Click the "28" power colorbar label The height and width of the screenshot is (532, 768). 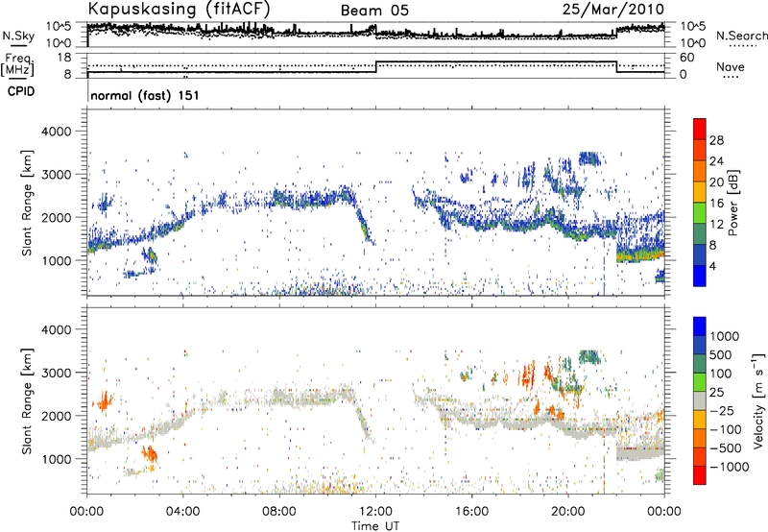716,140
